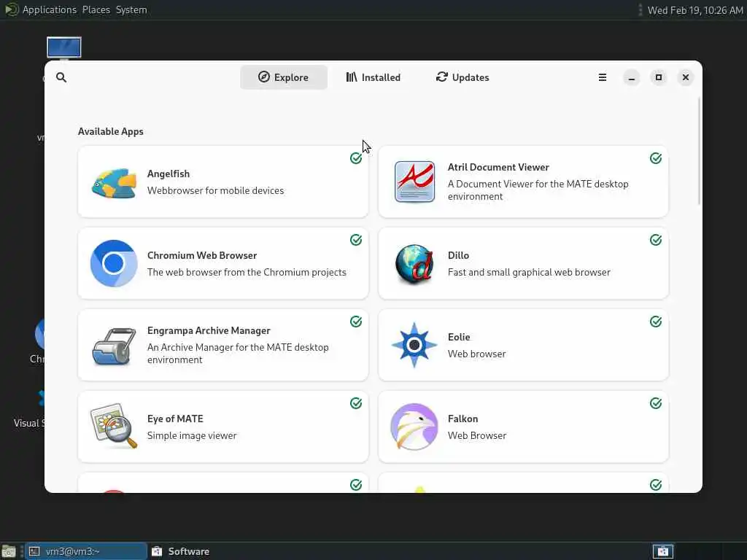Click the Angelfish fish icon
Screen dimensions: 747x560
114,182
